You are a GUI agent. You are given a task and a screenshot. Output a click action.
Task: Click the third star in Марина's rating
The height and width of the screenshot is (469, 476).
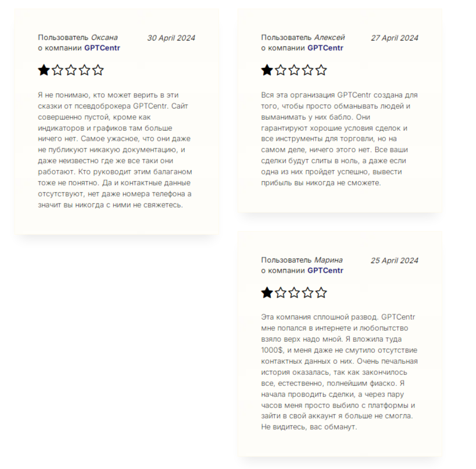pyautogui.click(x=294, y=292)
